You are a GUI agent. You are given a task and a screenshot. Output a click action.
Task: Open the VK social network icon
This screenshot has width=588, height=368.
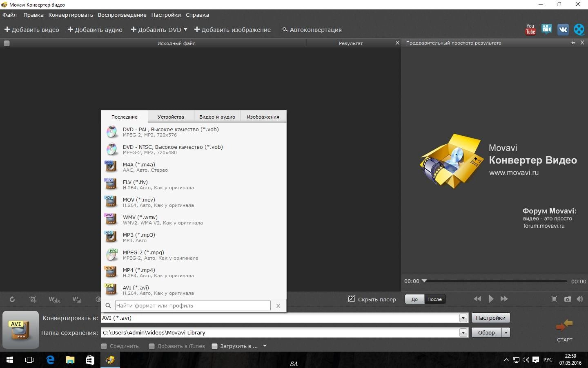[563, 29]
